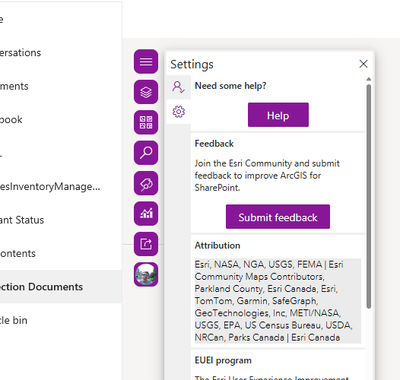Image resolution: width=400 pixels, height=380 pixels.
Task: Switch to the gear settings tab
Action: (x=179, y=112)
